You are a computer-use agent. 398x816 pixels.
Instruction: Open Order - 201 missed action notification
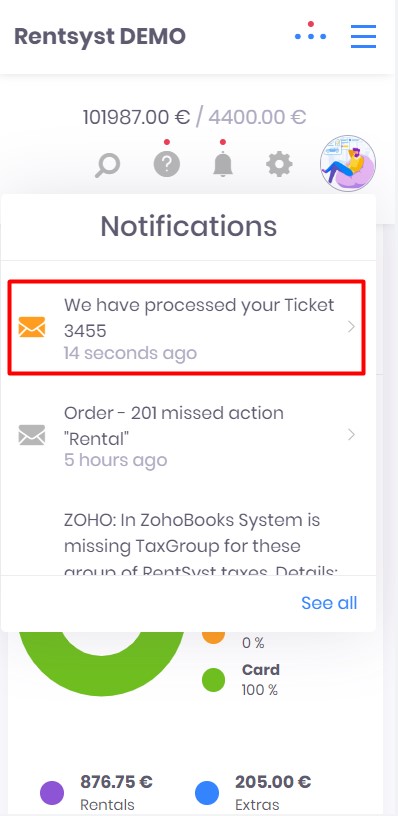click(x=187, y=435)
